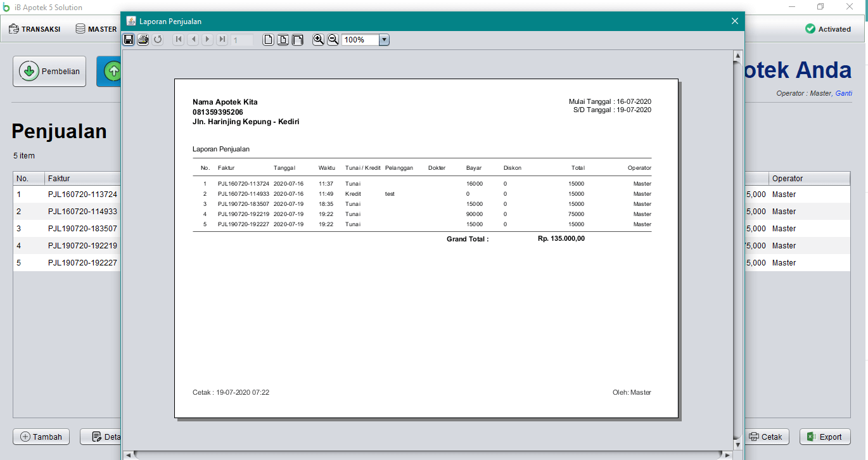Jump to the first report page
The width and height of the screenshot is (868, 460).
[x=178, y=39]
